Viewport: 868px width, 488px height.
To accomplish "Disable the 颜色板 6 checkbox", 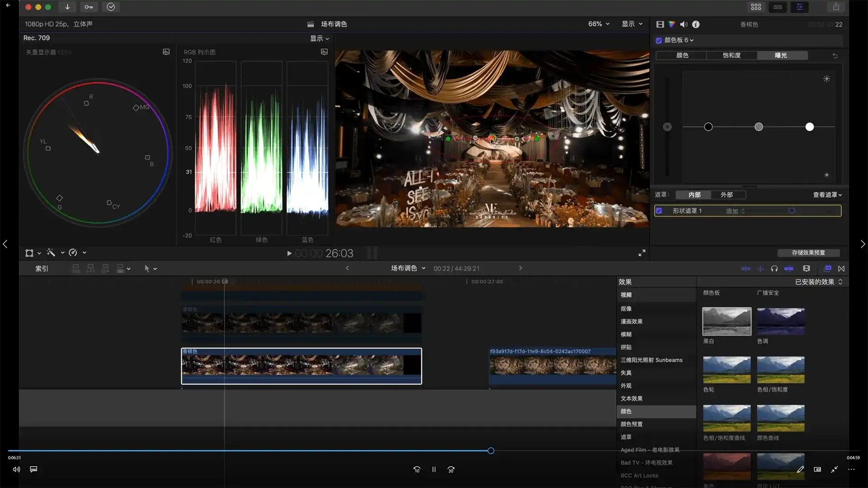I will pyautogui.click(x=659, y=40).
